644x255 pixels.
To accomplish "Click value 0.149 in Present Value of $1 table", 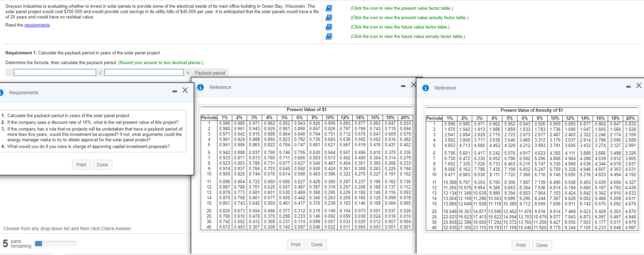I will click(x=330, y=211).
